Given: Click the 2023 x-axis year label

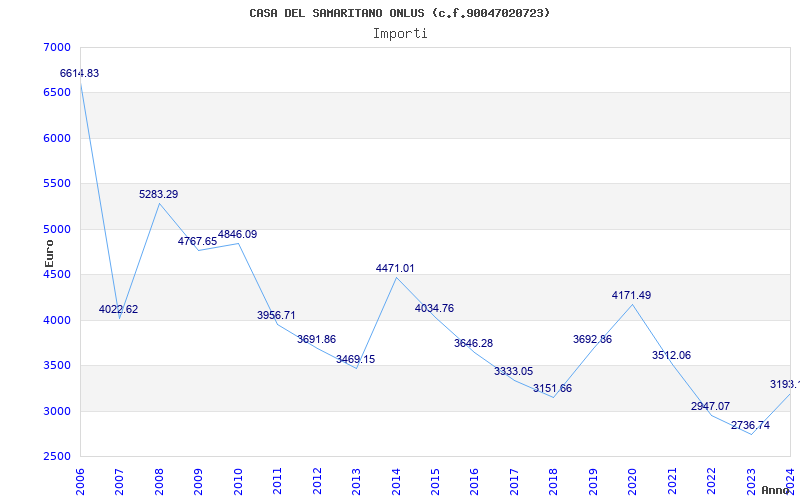Looking at the screenshot, I should pyautogui.click(x=751, y=481).
